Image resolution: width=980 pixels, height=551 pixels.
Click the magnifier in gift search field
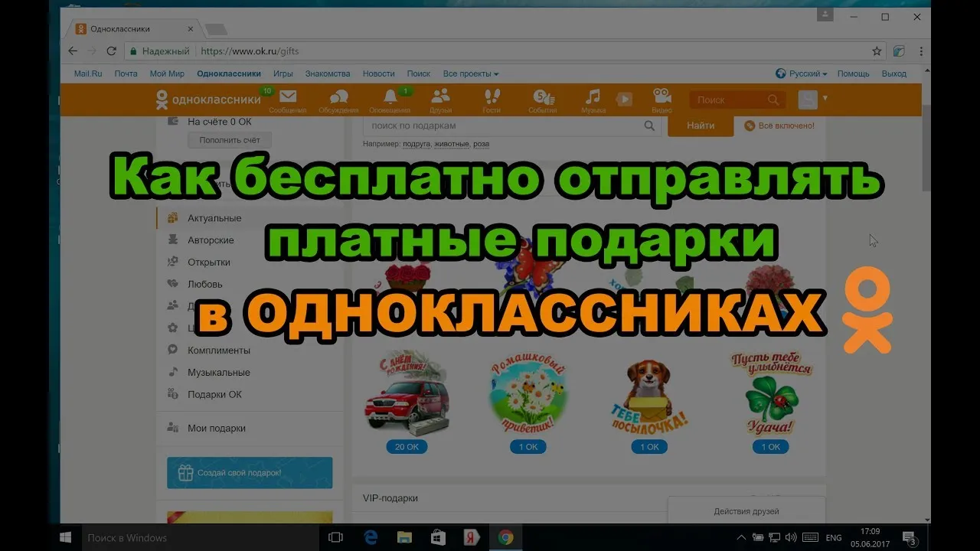(649, 126)
